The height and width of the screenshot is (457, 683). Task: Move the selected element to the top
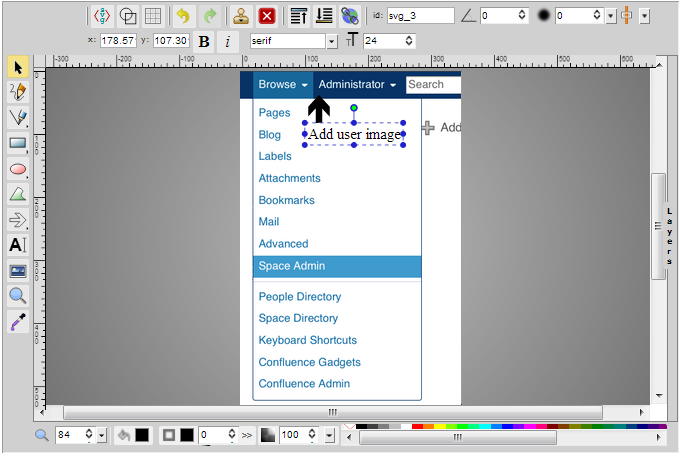pos(299,16)
